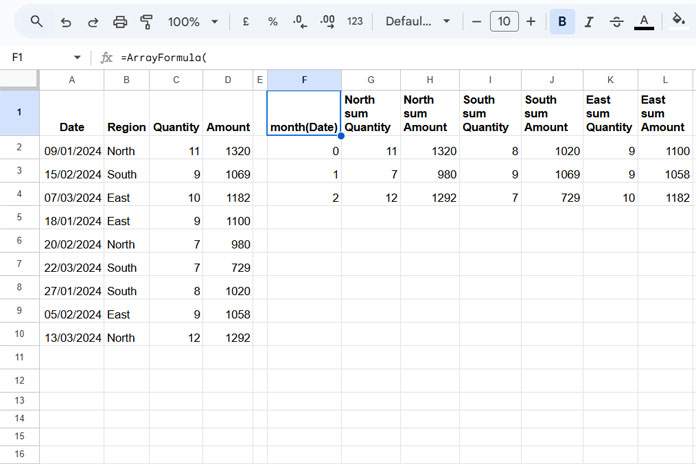
Task: Increase decimal places
Action: 328,21
